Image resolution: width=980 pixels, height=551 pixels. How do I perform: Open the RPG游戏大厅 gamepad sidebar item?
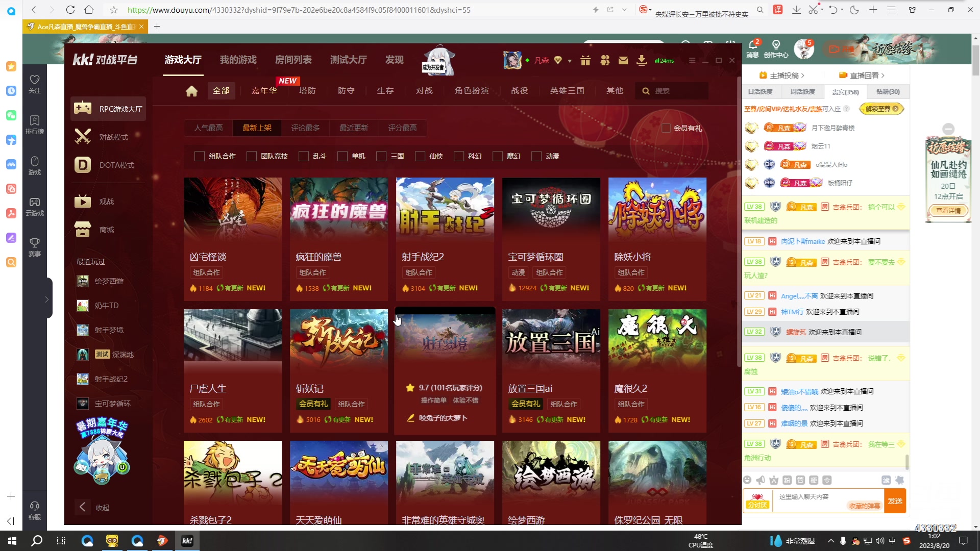point(108,109)
